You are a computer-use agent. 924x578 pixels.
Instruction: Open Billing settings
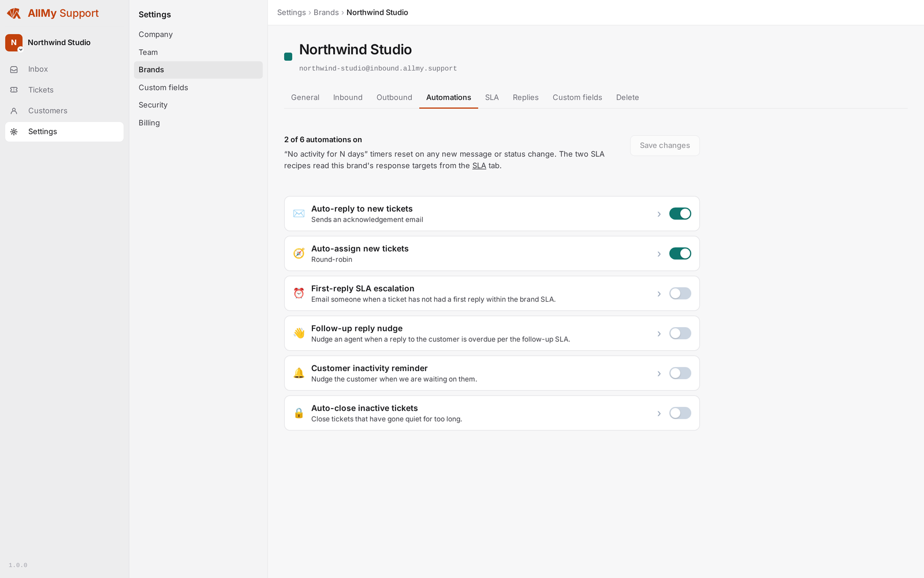point(198,123)
